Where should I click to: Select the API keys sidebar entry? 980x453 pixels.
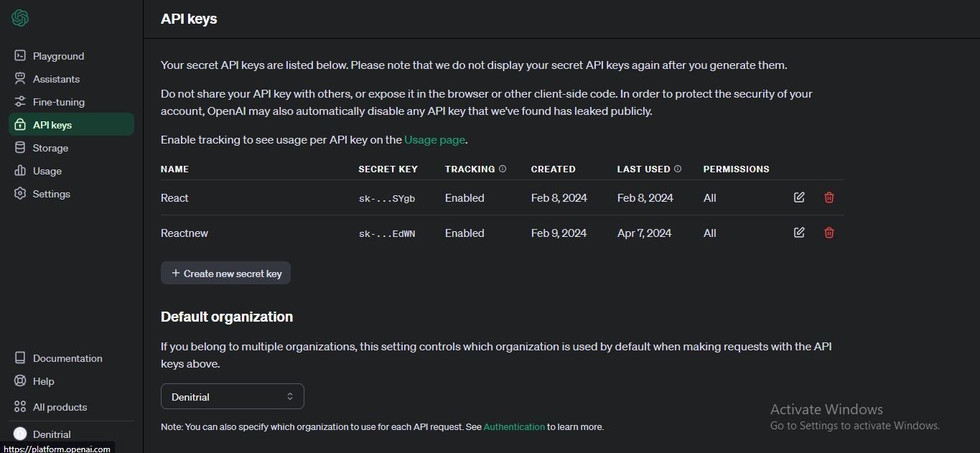(x=52, y=124)
